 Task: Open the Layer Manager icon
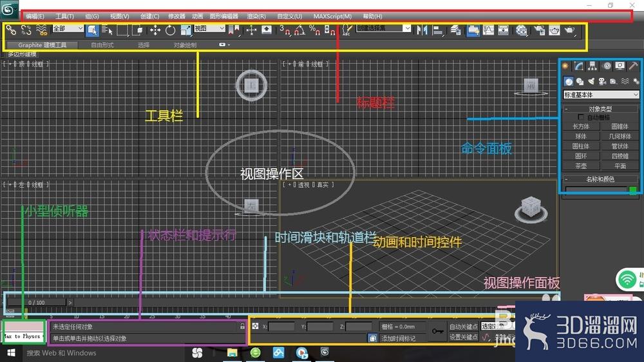coord(455,30)
